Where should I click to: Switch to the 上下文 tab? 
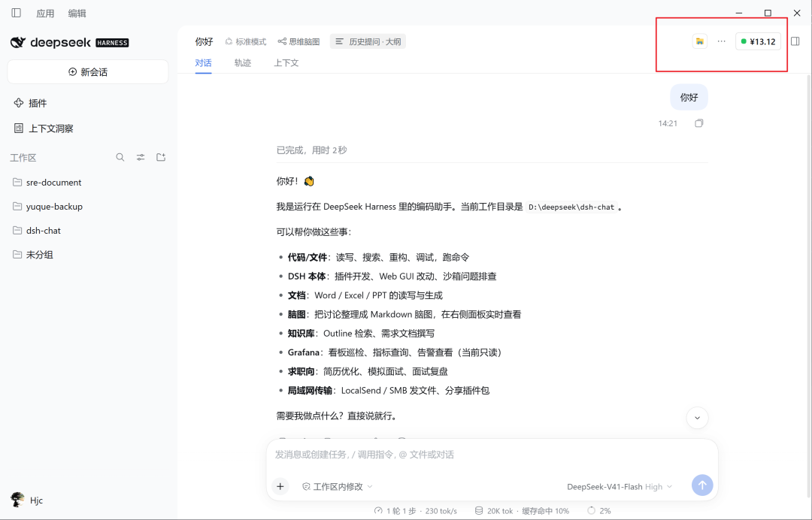click(x=286, y=62)
